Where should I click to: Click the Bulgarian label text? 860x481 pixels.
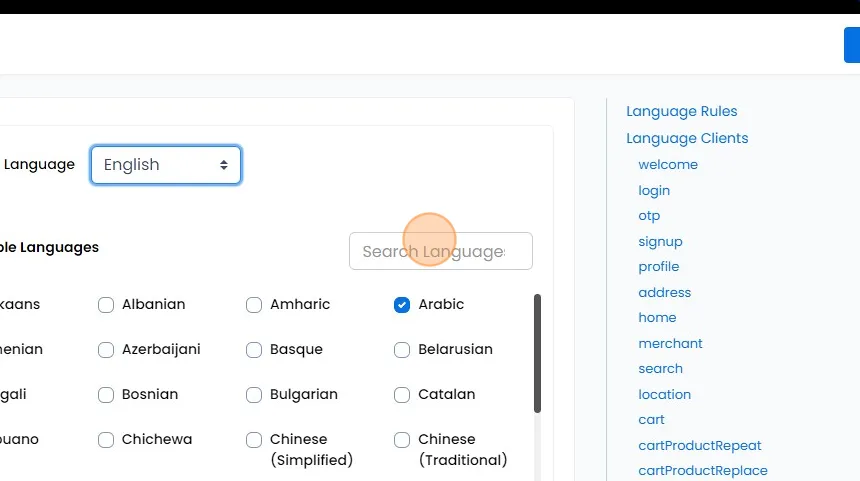coord(304,395)
